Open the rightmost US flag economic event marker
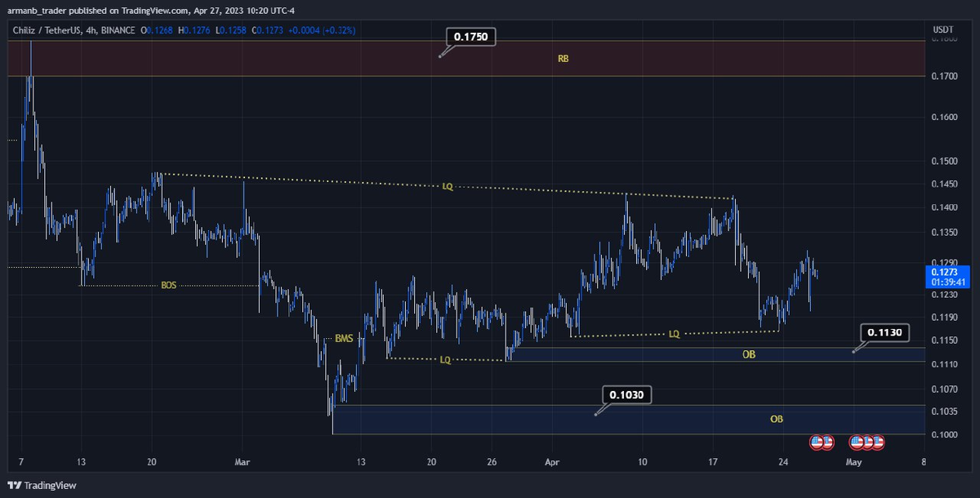Screen dimensions: 980x498 point(877,442)
